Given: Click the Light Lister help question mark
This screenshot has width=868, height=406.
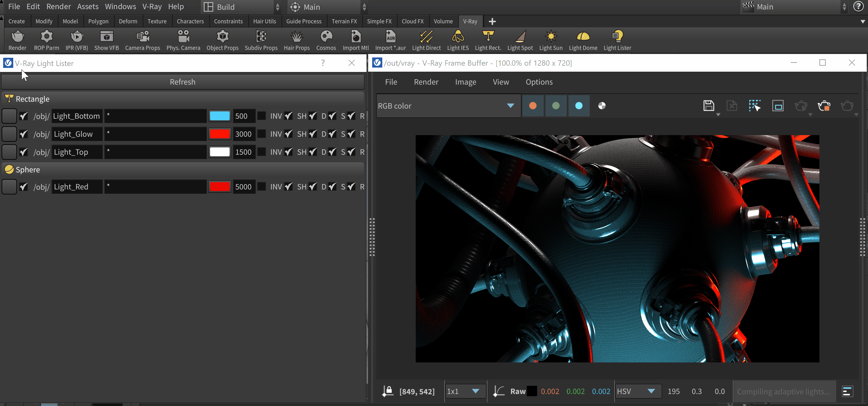Looking at the screenshot, I should click(323, 63).
